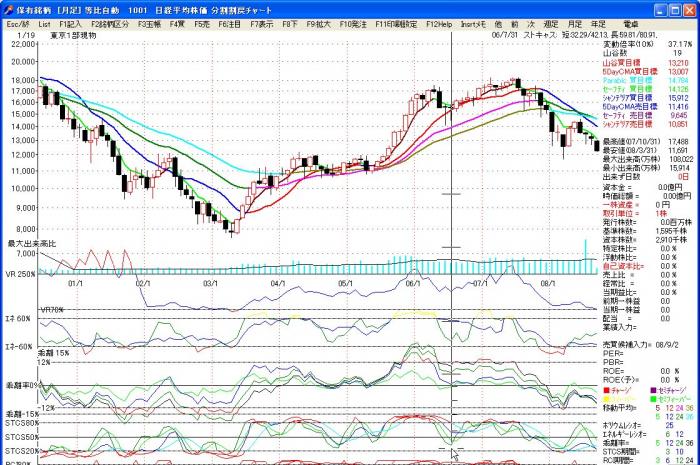
Task: Click the 1/19 page counter
Action: coord(26,35)
